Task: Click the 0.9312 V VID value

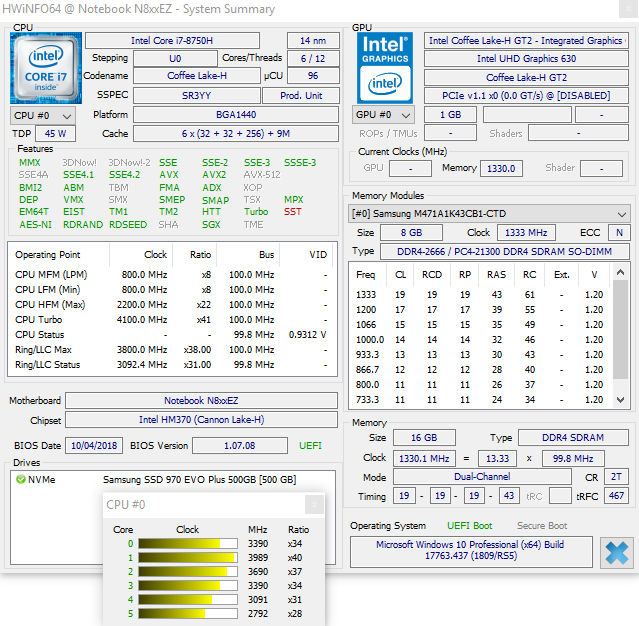Action: click(x=307, y=335)
